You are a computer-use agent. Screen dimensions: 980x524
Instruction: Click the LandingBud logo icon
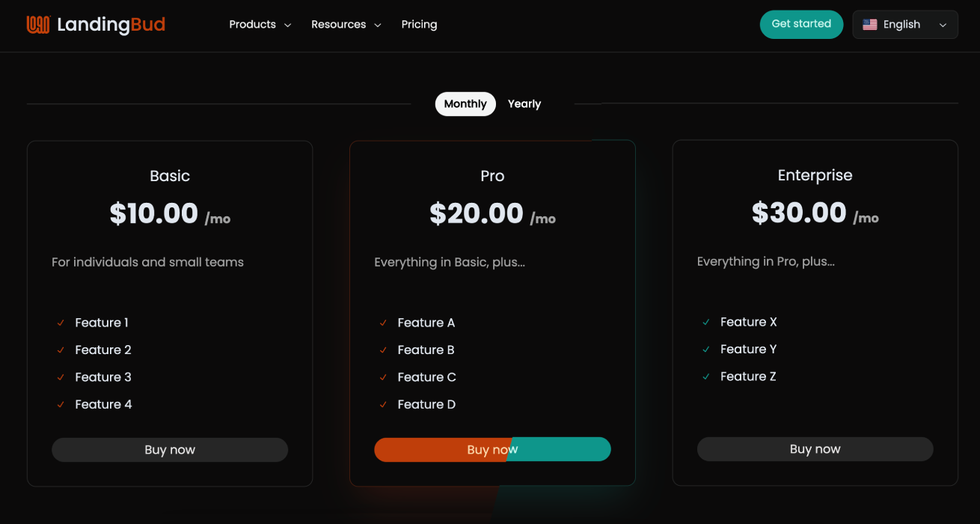[38, 25]
